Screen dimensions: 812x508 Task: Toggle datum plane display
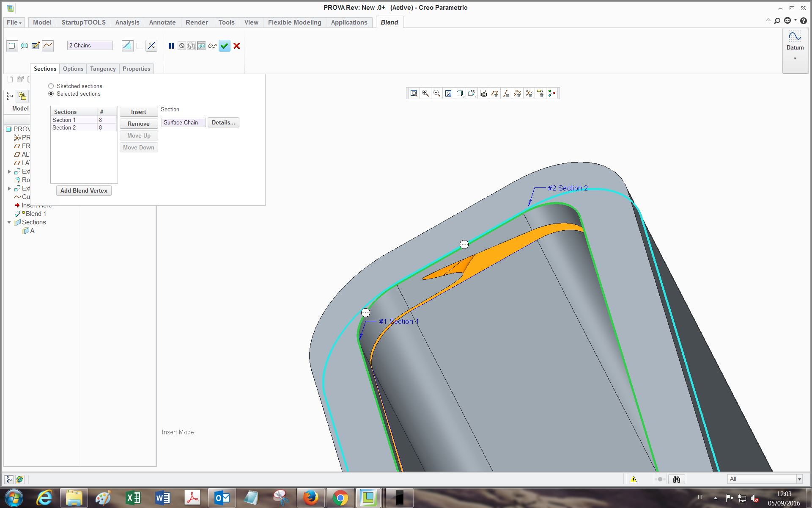pos(495,93)
